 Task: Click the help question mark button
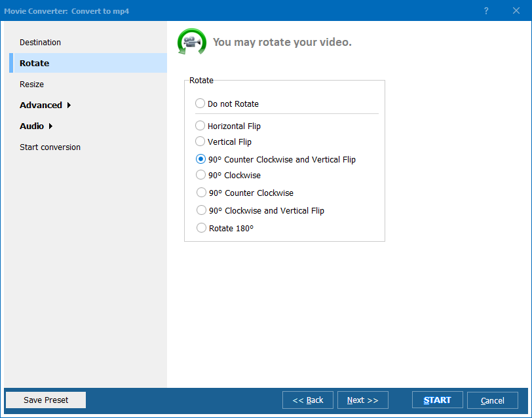pyautogui.click(x=486, y=10)
